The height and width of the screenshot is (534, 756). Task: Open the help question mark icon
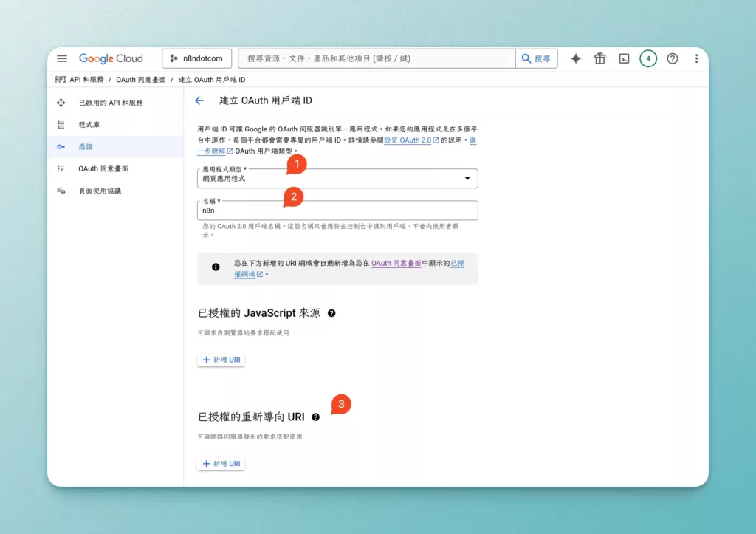tap(672, 58)
